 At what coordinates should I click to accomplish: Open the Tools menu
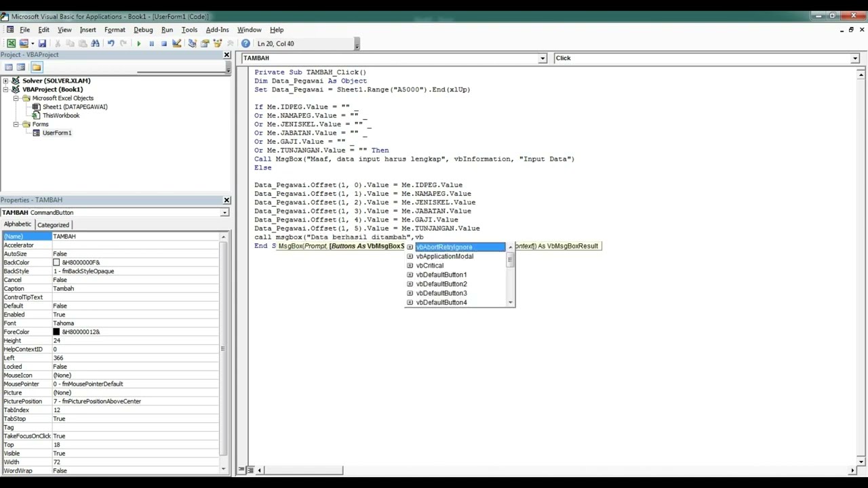[x=189, y=30]
